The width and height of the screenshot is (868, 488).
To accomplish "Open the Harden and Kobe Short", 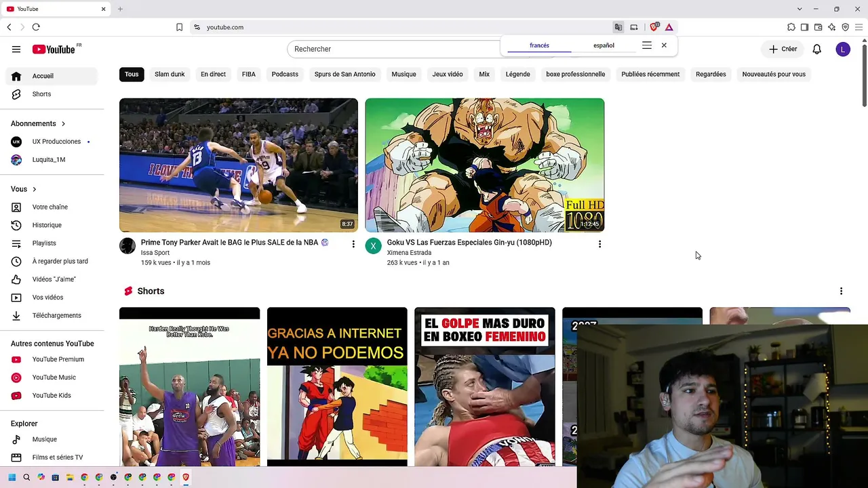I will click(189, 387).
